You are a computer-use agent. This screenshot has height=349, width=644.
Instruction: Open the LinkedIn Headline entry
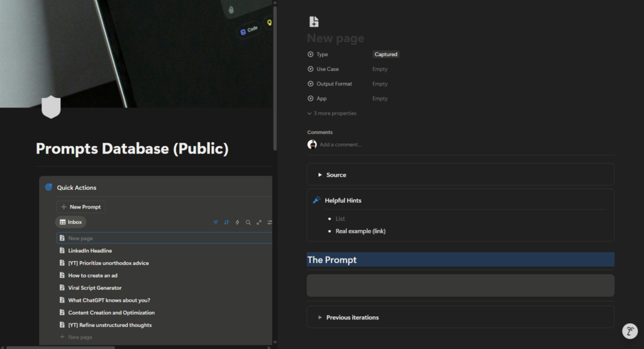coord(90,251)
